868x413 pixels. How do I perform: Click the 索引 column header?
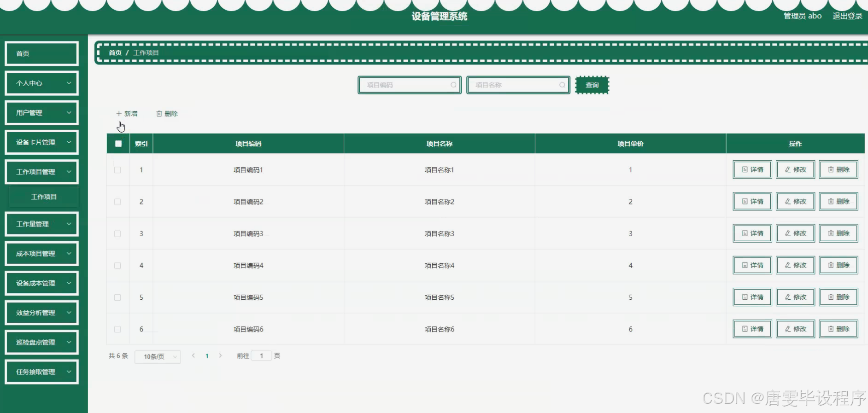pos(141,144)
